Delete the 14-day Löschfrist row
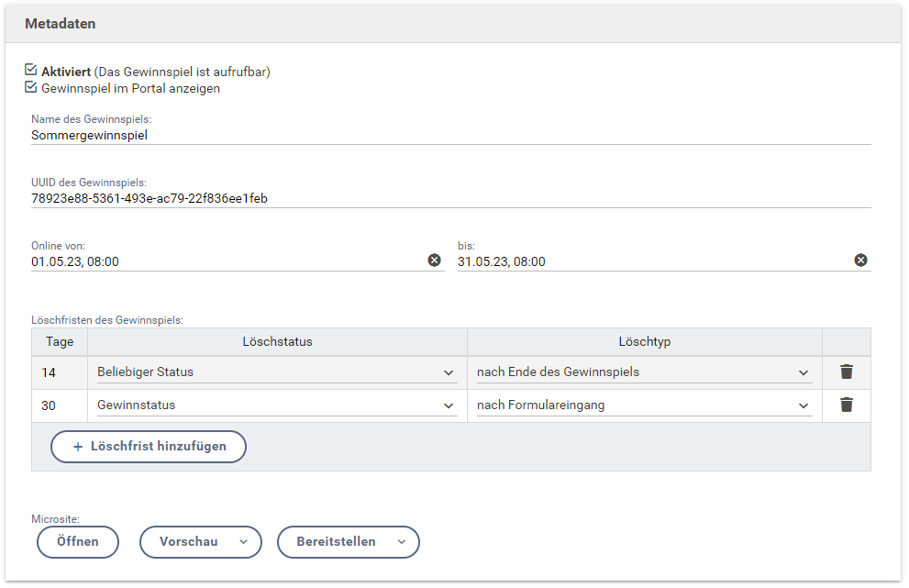This screenshot has width=909, height=588. pyautogui.click(x=846, y=372)
